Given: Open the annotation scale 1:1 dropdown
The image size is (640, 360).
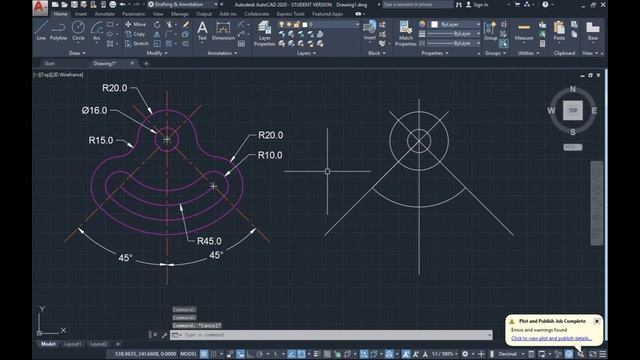Looking at the screenshot, I should [444, 354].
